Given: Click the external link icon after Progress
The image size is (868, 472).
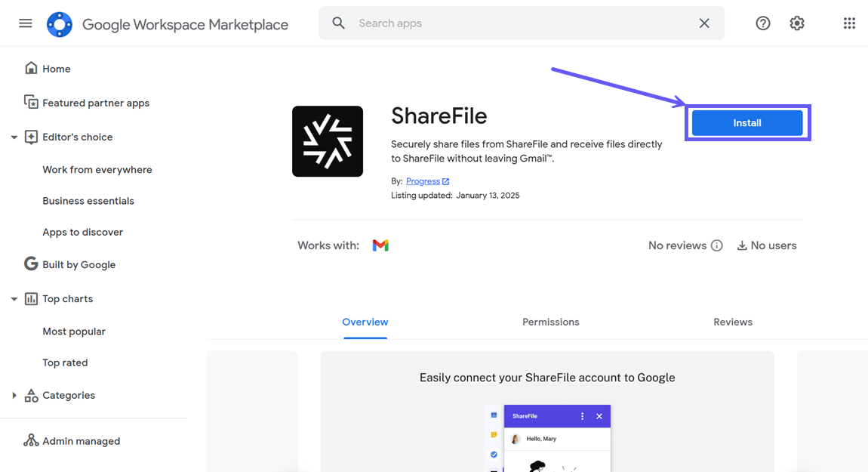Looking at the screenshot, I should click(445, 181).
